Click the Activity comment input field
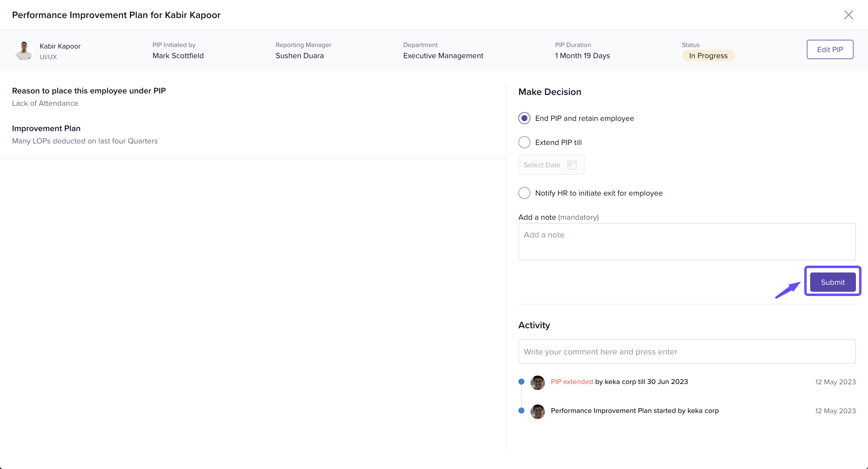This screenshot has height=469, width=868. point(686,351)
